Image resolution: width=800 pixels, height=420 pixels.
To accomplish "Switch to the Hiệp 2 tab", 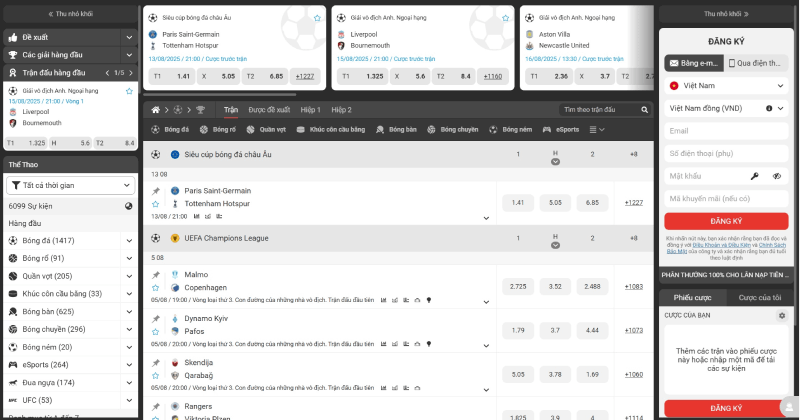I will coord(341,110).
